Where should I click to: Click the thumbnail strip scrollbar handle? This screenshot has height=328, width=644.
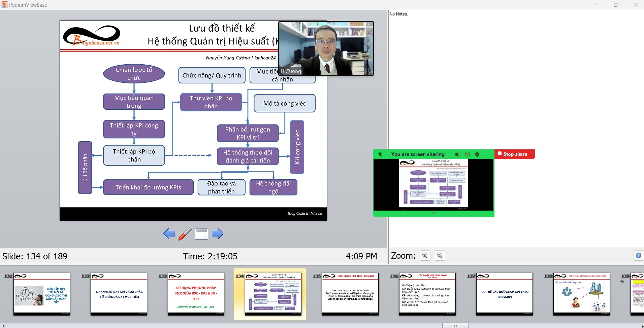click(x=455, y=326)
